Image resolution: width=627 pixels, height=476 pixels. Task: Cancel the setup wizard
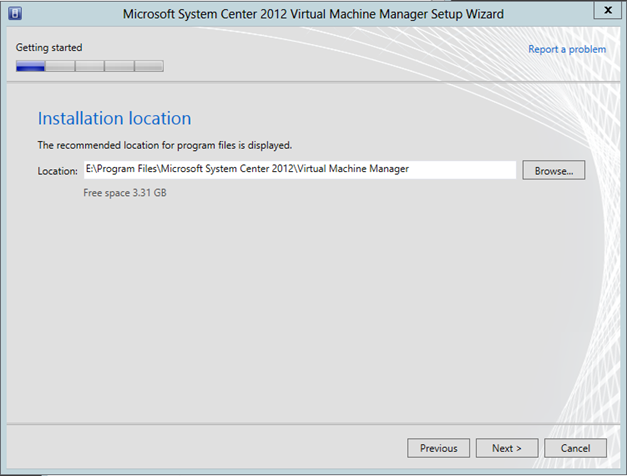coord(575,448)
